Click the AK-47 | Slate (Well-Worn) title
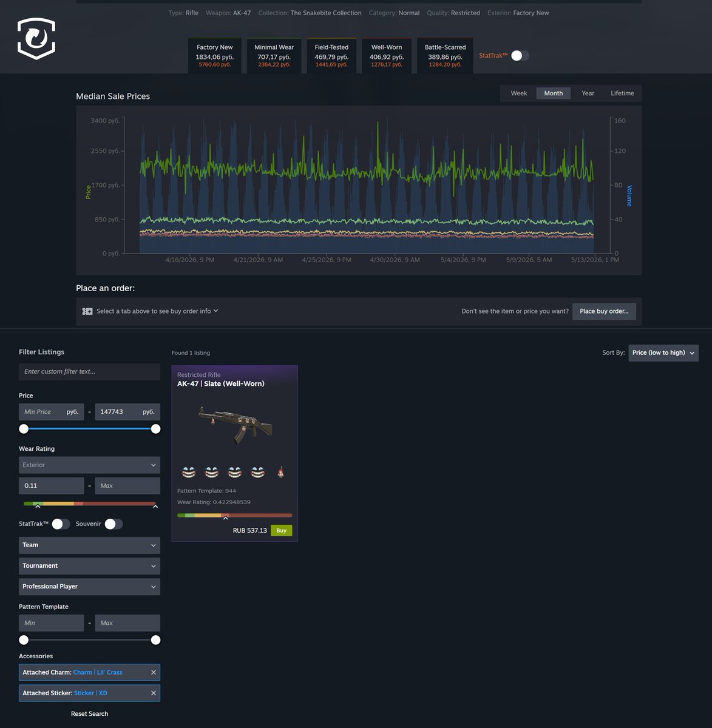 [221, 383]
